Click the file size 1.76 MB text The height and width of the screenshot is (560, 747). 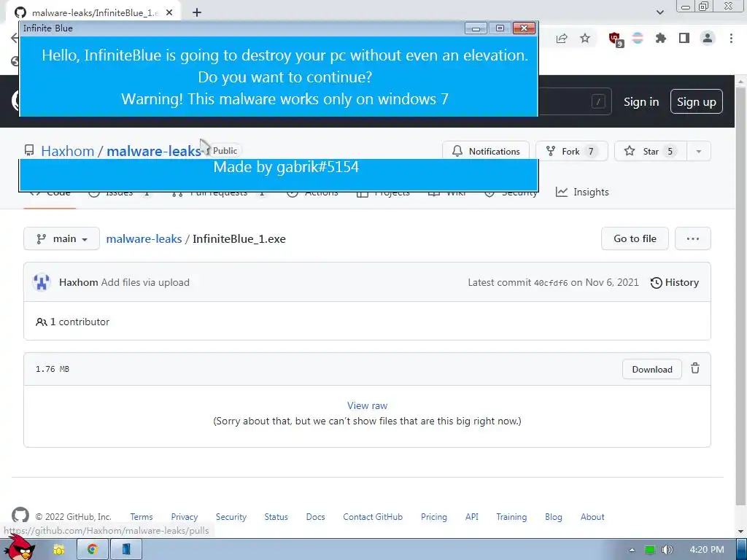pyautogui.click(x=53, y=369)
